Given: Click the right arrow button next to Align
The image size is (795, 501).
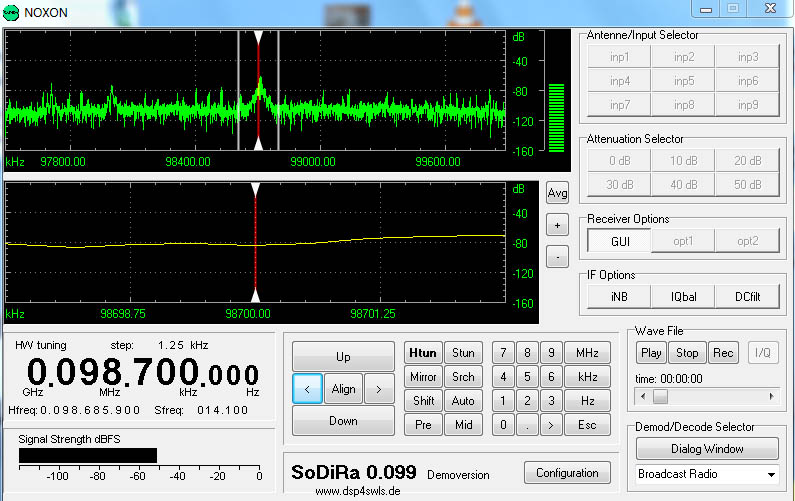Looking at the screenshot, I should [378, 389].
